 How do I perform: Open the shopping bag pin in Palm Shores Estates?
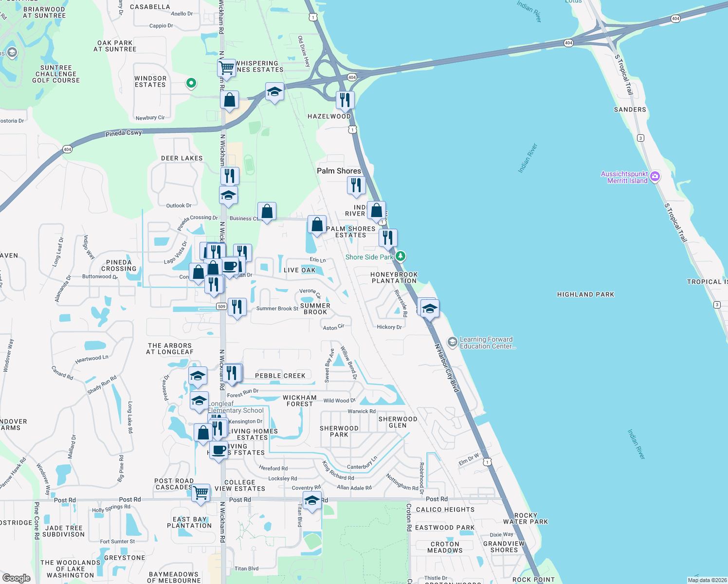click(316, 225)
